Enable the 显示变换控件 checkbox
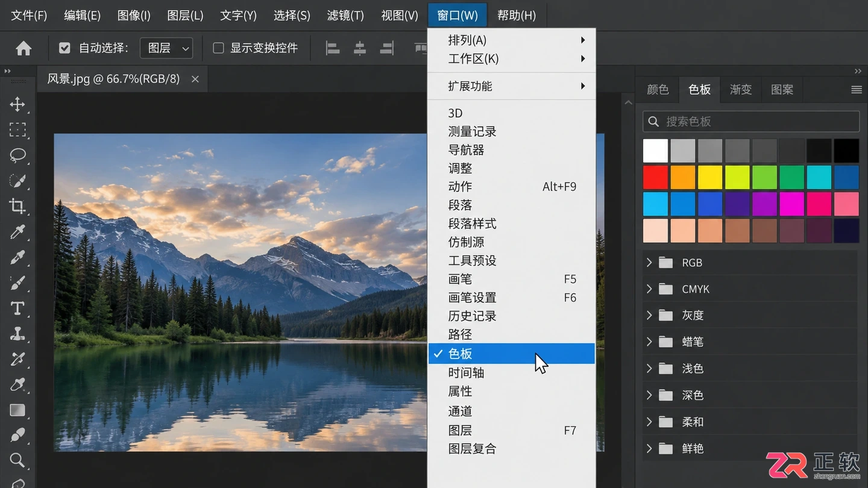868x488 pixels. [218, 48]
